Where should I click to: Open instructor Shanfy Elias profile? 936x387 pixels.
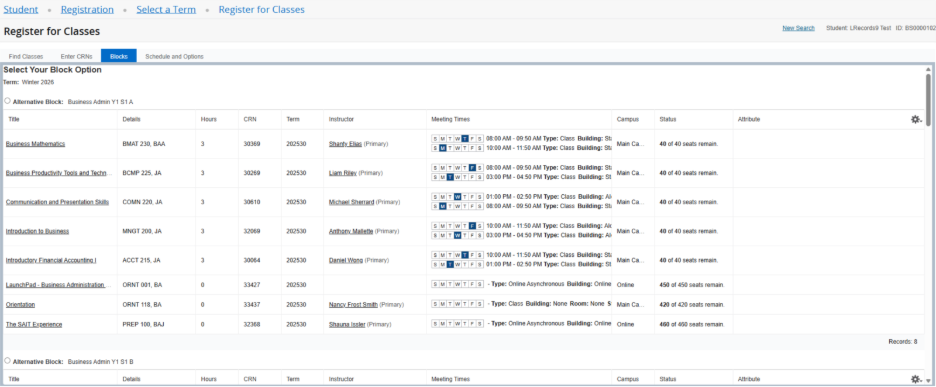point(346,144)
